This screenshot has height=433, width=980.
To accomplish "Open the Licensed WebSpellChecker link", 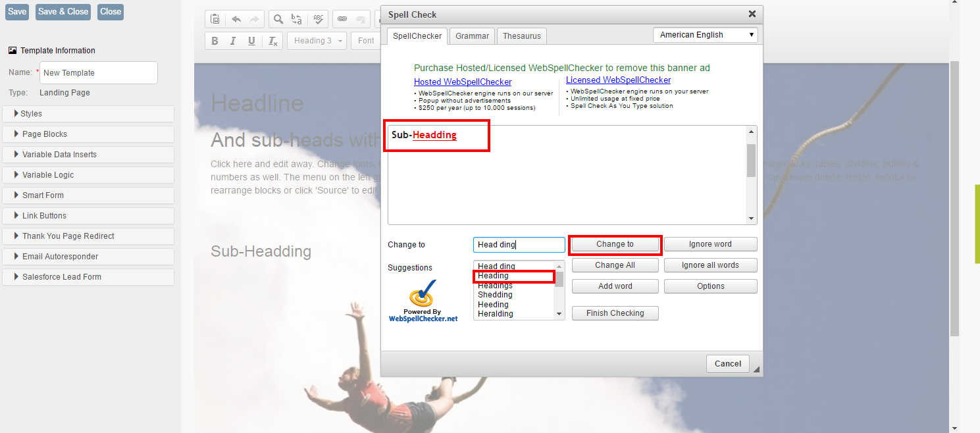I will pyautogui.click(x=618, y=80).
